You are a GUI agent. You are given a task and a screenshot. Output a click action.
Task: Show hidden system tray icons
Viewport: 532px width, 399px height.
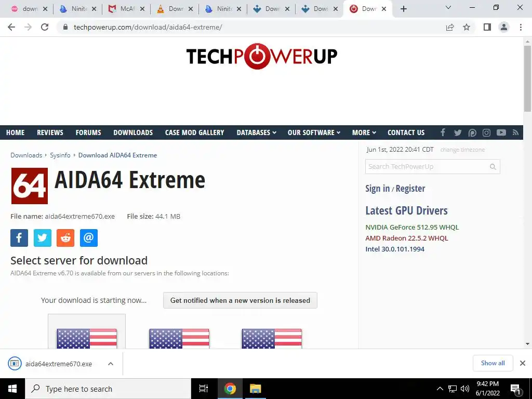tap(440, 389)
